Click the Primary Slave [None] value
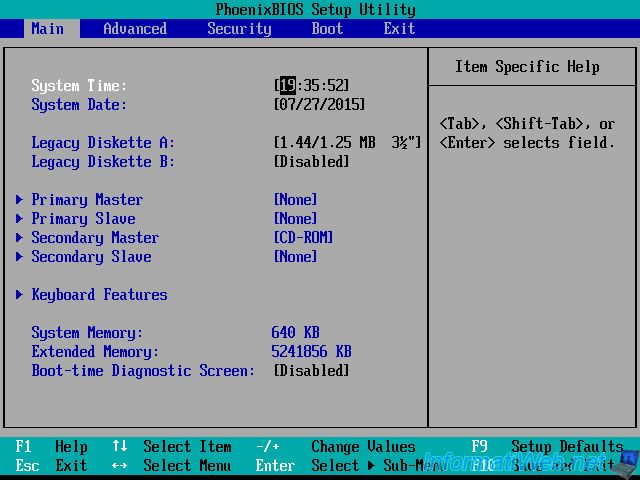 point(296,219)
